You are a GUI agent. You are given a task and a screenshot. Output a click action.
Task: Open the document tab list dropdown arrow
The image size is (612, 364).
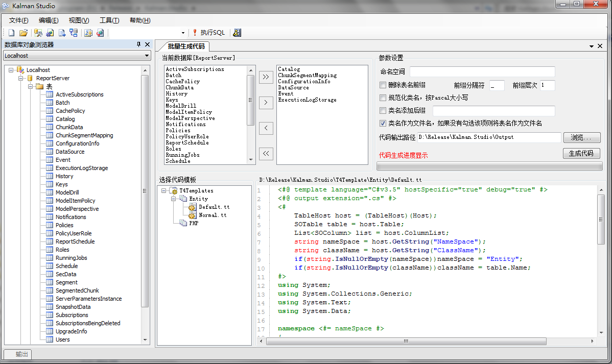(592, 46)
